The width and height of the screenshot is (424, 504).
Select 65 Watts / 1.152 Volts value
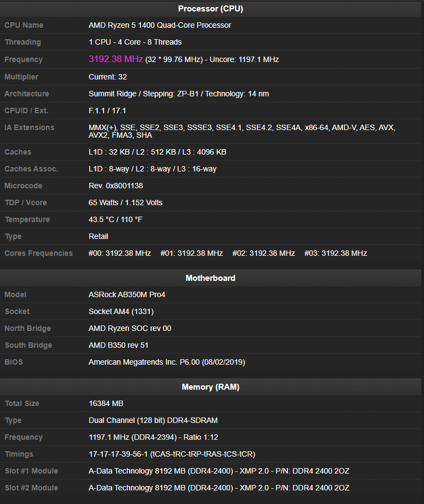pyautogui.click(x=125, y=203)
